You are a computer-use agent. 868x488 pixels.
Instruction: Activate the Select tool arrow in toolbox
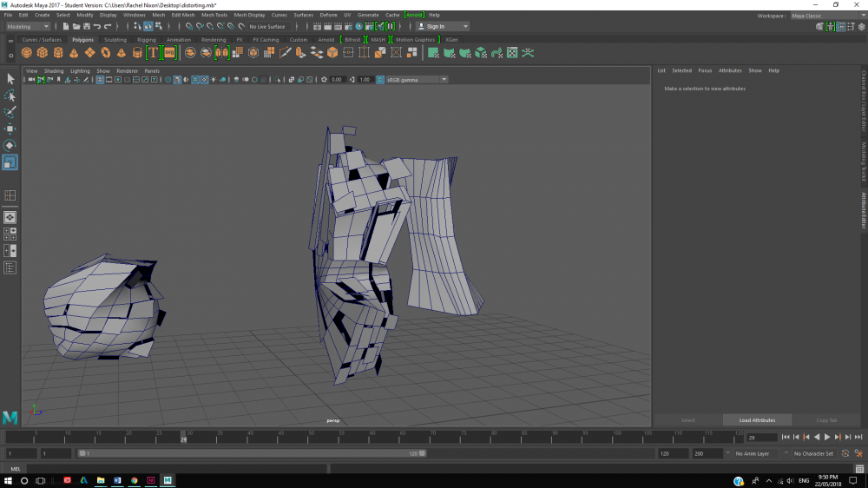(10, 79)
